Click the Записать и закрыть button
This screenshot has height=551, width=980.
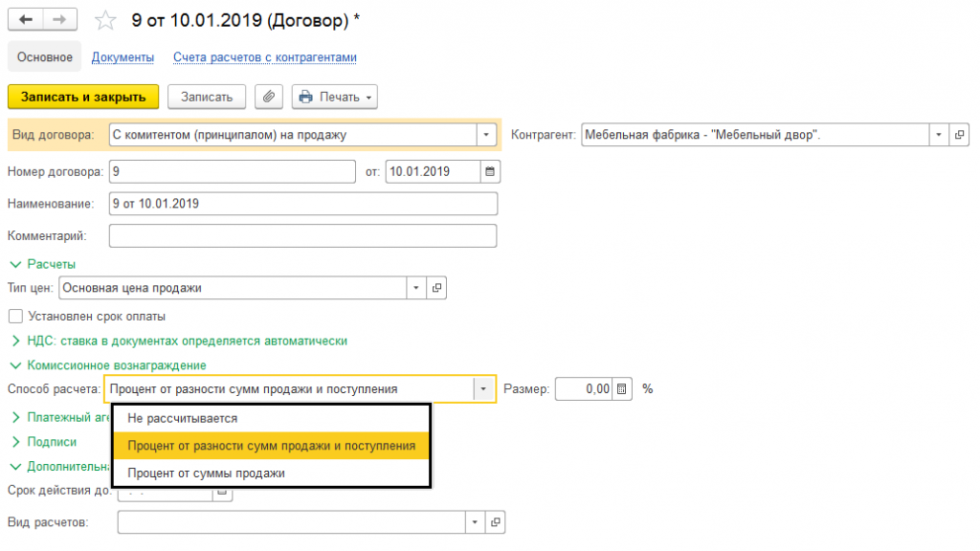(83, 97)
